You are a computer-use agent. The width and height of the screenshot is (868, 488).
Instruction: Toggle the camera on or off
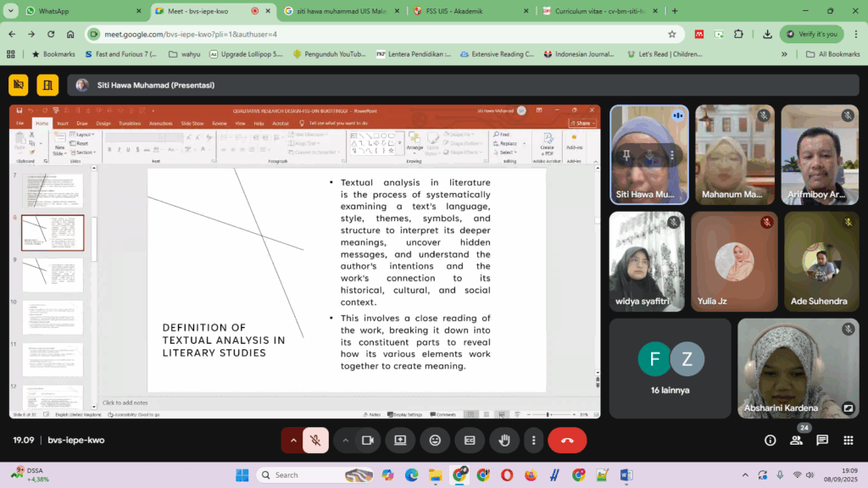click(368, 441)
